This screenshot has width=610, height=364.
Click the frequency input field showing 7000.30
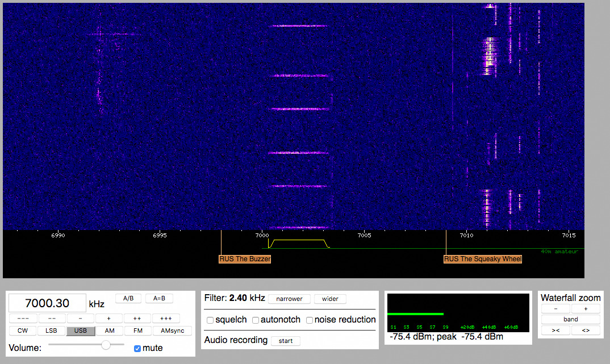point(47,303)
